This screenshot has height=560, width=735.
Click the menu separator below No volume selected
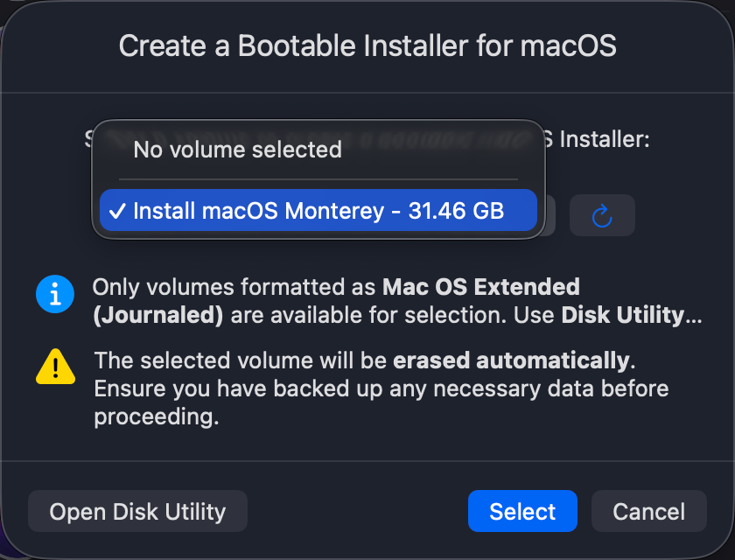(318, 179)
